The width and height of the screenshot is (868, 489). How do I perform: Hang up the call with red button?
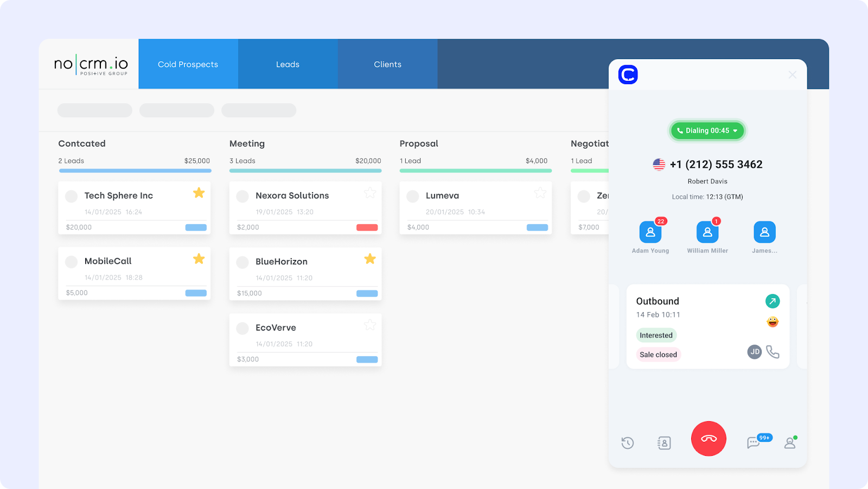[x=708, y=439]
